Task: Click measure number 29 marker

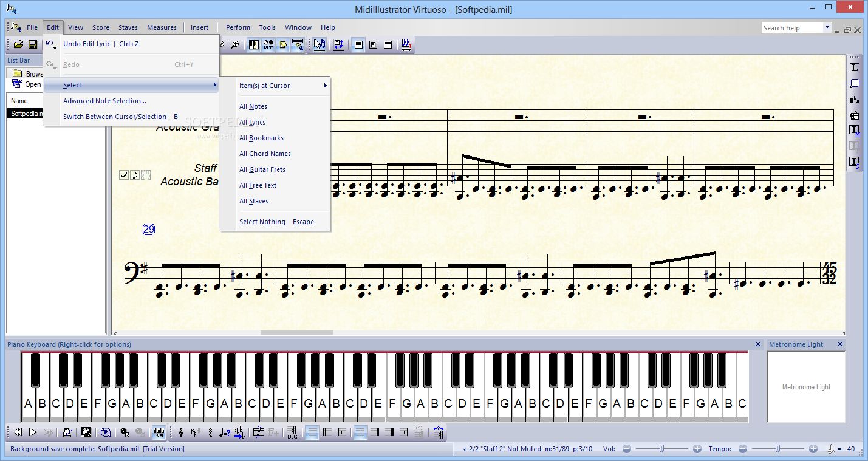Action: pos(149,229)
